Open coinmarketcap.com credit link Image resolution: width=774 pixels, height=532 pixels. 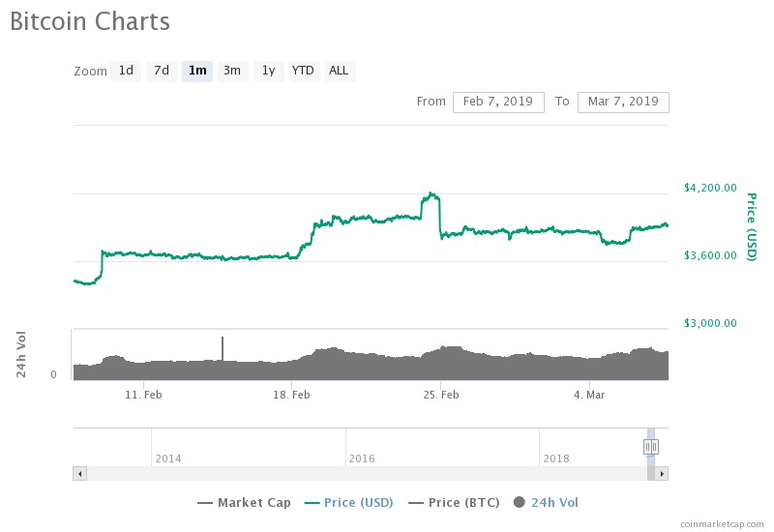point(721,523)
